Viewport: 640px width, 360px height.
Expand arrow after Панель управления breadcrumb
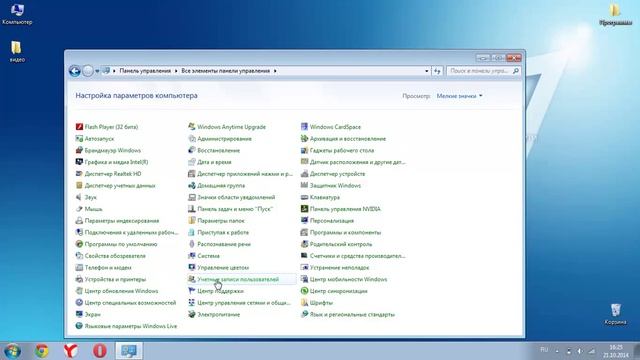click(x=176, y=71)
